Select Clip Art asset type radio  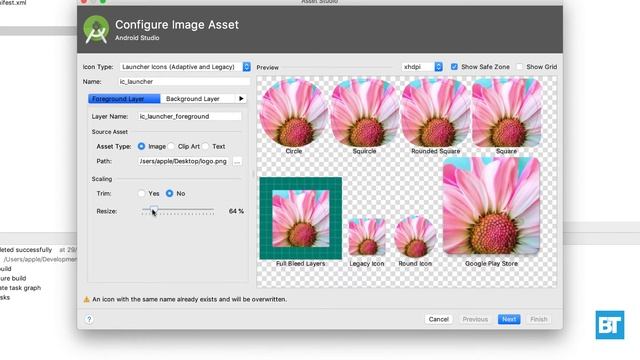pyautogui.click(x=171, y=146)
